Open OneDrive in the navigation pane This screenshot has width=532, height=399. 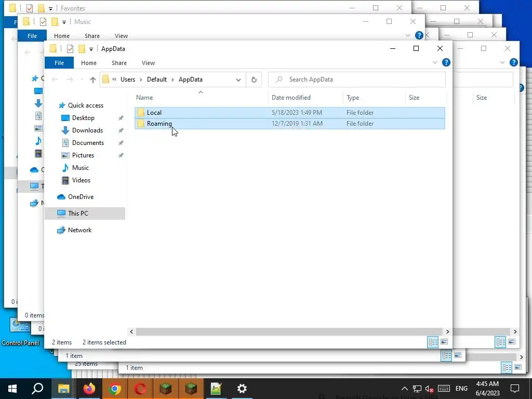click(81, 197)
